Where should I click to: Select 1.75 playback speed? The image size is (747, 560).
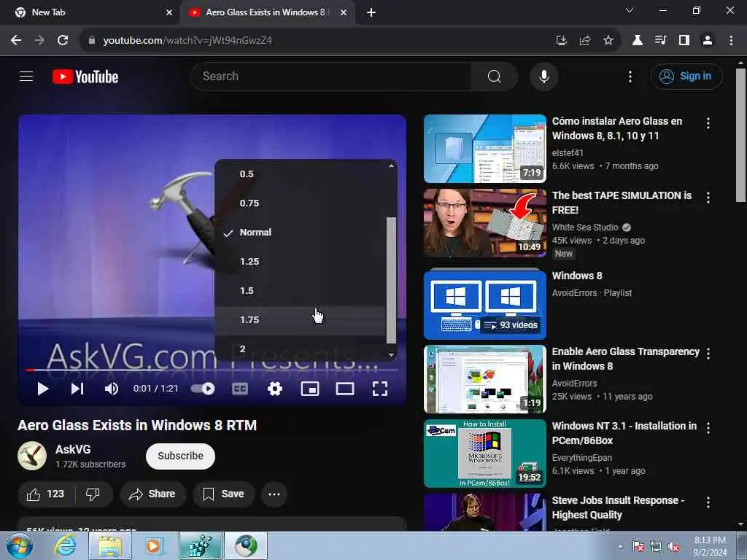click(300, 320)
